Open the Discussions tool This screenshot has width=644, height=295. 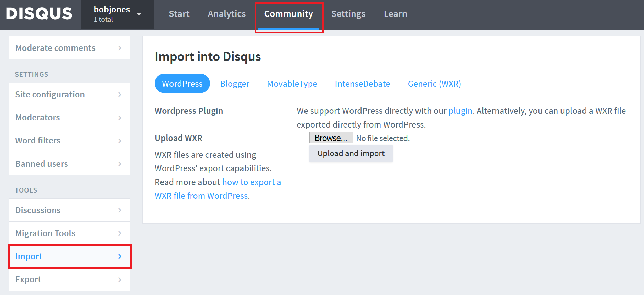point(69,210)
